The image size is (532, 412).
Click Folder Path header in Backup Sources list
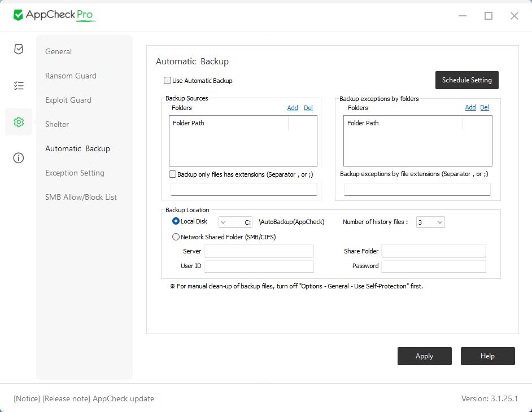pyautogui.click(x=229, y=123)
